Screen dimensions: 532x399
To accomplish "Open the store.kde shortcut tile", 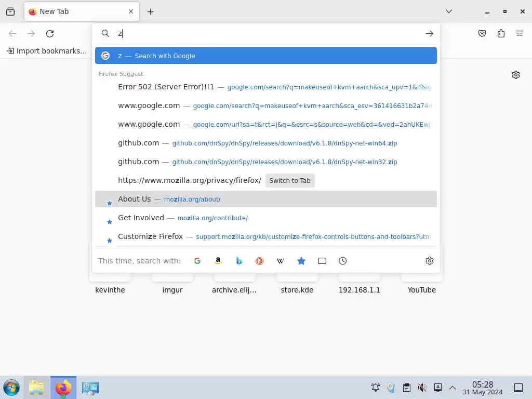I will pos(297,284).
